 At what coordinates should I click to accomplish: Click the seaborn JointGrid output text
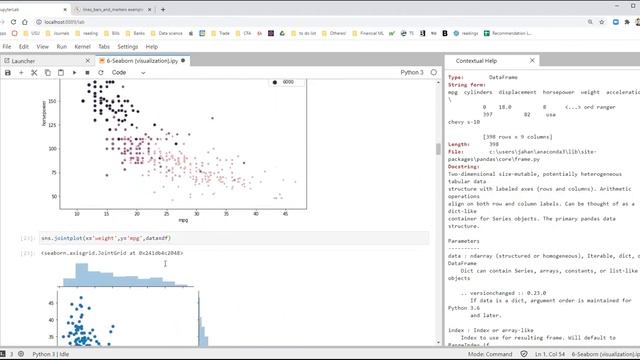tap(112, 253)
